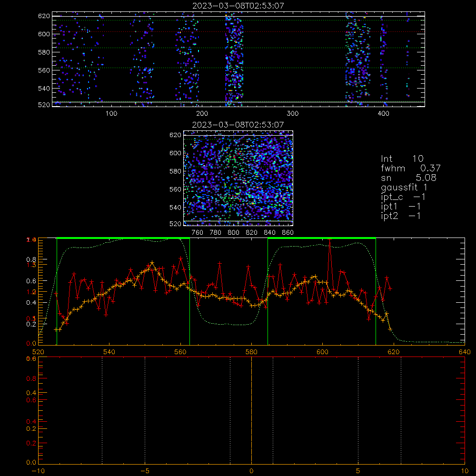Select the "ipt1 -1" readout text
This screenshot has width=476, height=476.
pos(401,207)
